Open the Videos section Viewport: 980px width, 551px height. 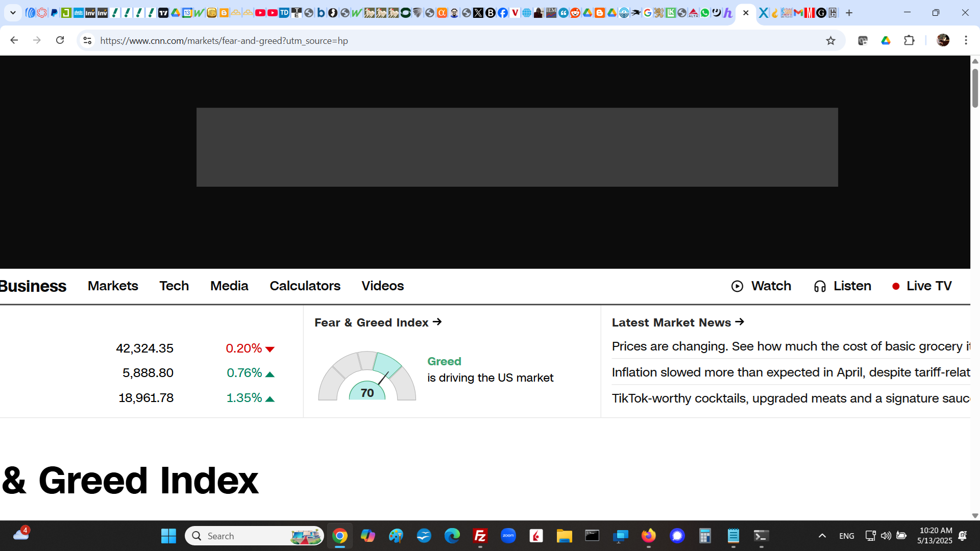point(382,286)
